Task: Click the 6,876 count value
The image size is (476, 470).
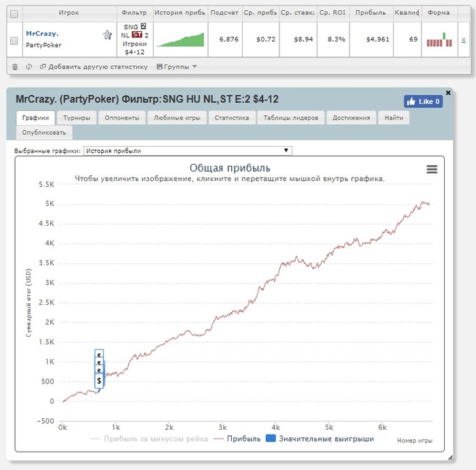Action: pyautogui.click(x=229, y=39)
